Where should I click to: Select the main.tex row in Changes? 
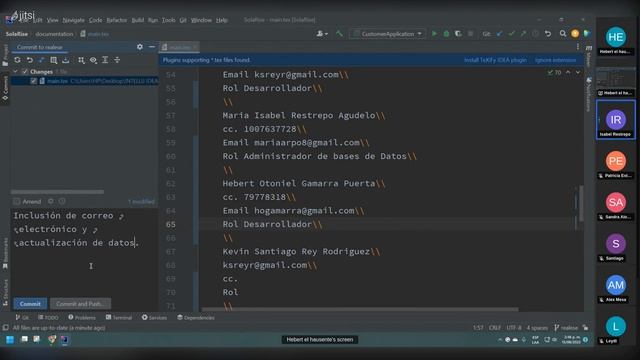pos(84,81)
